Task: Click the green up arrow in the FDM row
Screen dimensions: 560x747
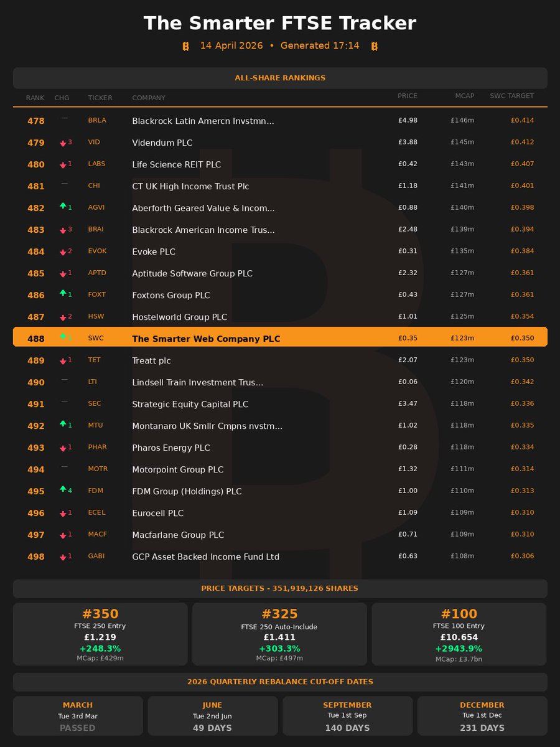Action: coord(63,489)
